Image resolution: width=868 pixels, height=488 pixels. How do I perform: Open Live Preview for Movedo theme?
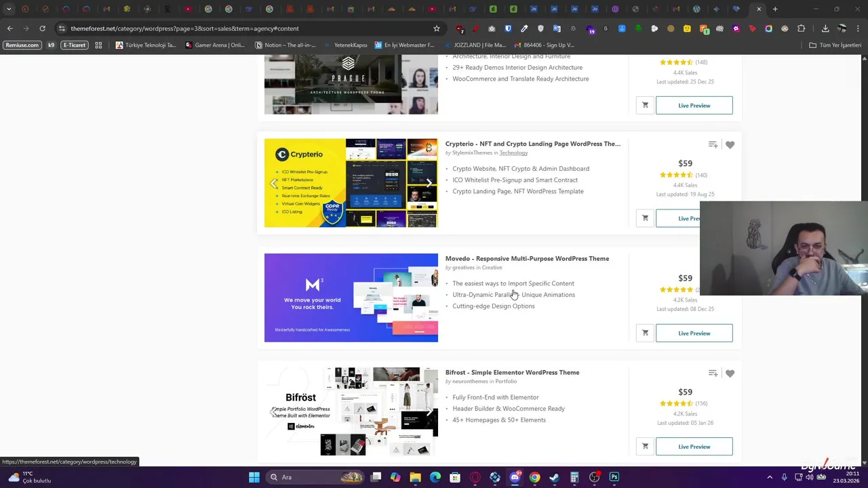[x=694, y=333]
